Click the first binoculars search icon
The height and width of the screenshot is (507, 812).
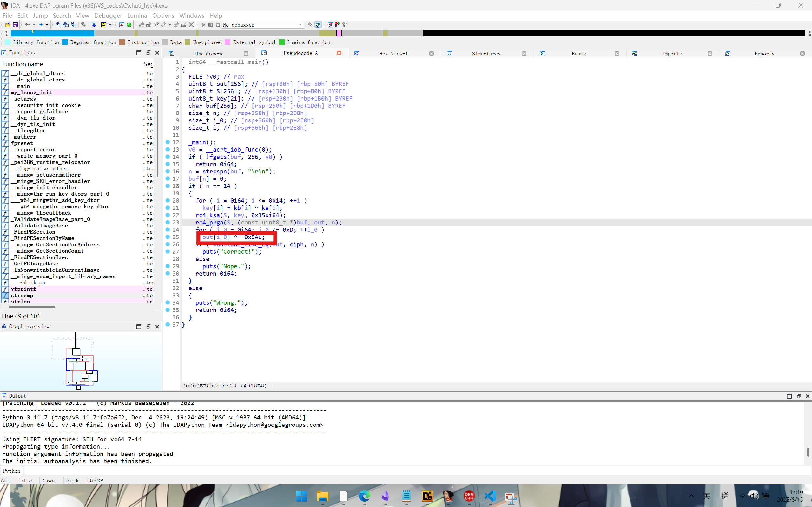58,25
